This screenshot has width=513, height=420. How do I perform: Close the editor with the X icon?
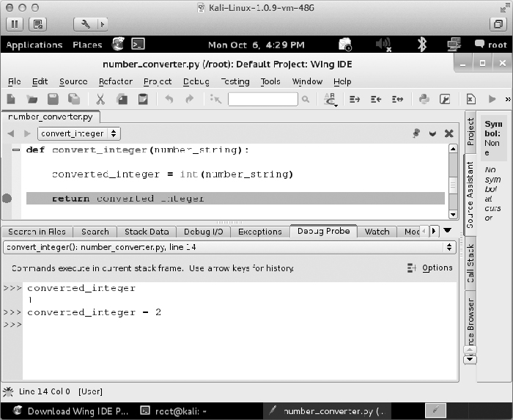(x=449, y=133)
